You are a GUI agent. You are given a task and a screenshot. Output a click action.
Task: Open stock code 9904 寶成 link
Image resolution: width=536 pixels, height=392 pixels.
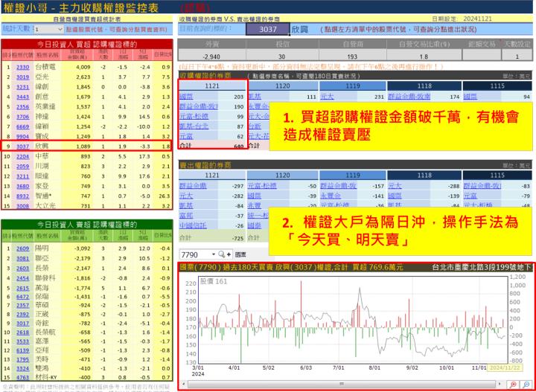23,137
